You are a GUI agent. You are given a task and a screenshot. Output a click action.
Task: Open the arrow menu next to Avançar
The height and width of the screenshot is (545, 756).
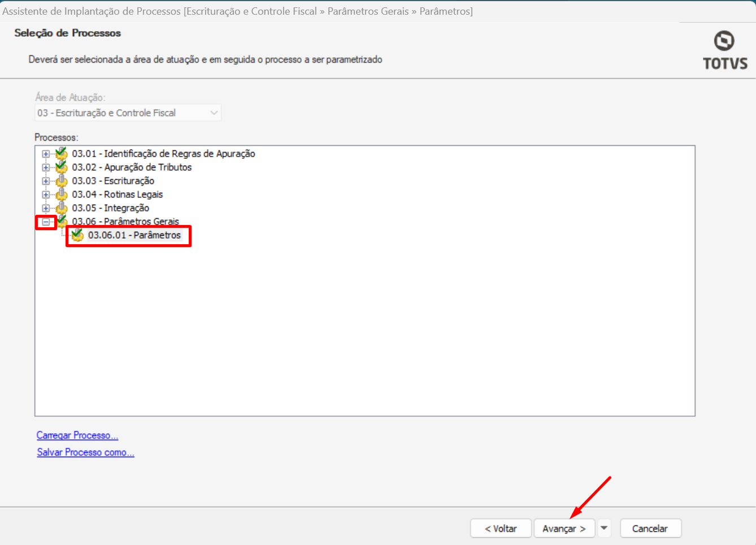coord(604,528)
